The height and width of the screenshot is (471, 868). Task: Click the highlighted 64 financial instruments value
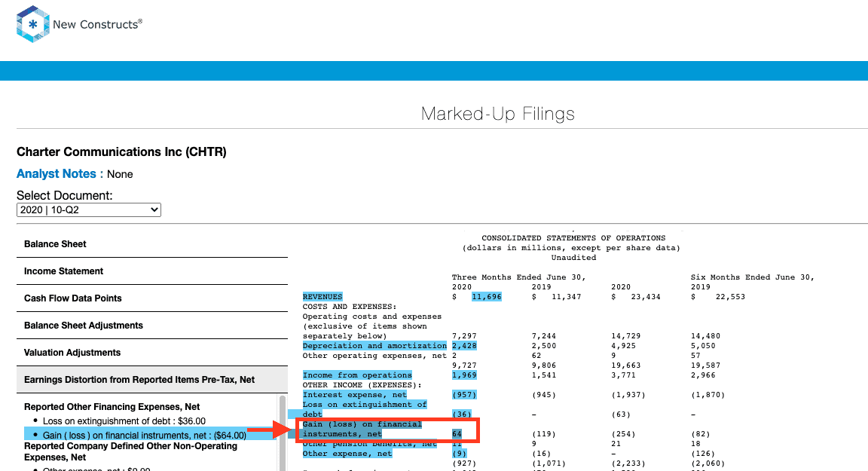point(457,434)
